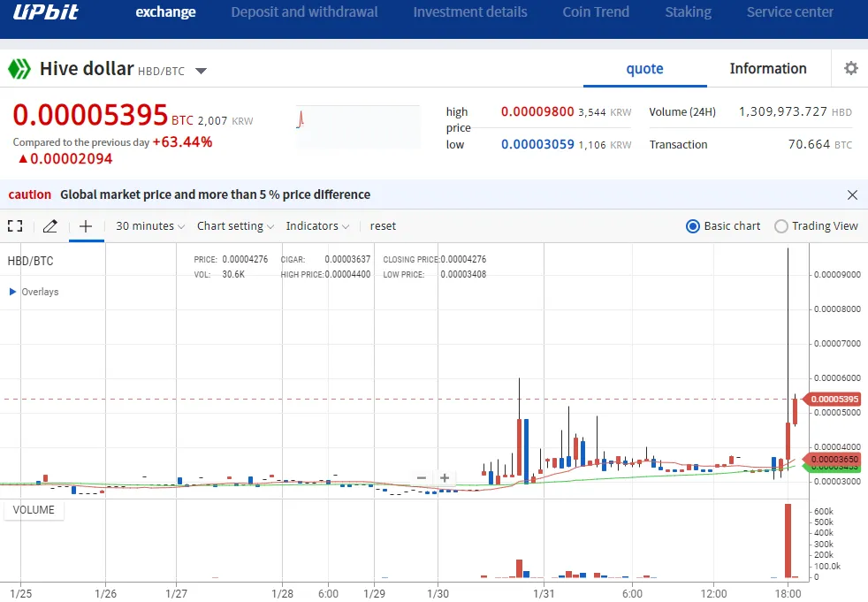868x602 pixels.
Task: Click the VOLUME panel label
Action: [x=34, y=510]
